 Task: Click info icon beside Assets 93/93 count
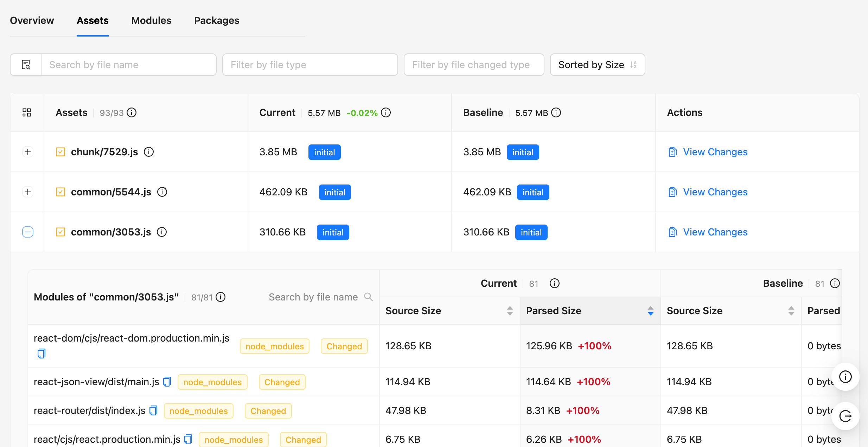click(x=132, y=112)
